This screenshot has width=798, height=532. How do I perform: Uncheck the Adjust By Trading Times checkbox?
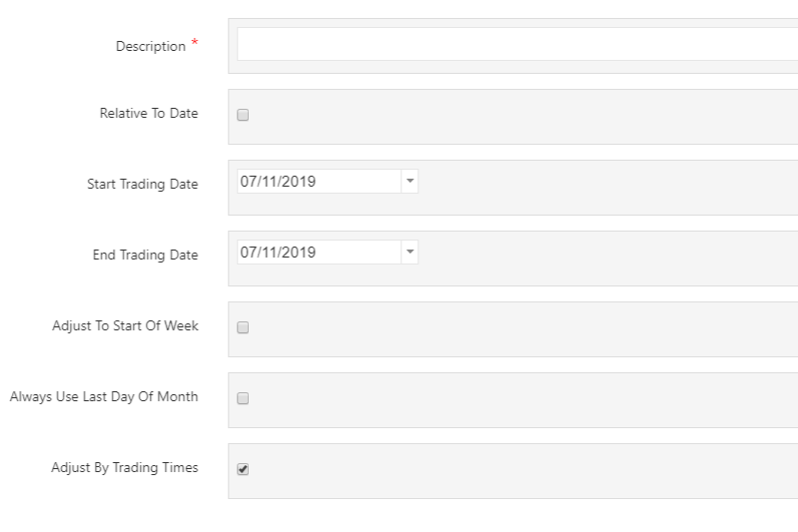point(243,469)
